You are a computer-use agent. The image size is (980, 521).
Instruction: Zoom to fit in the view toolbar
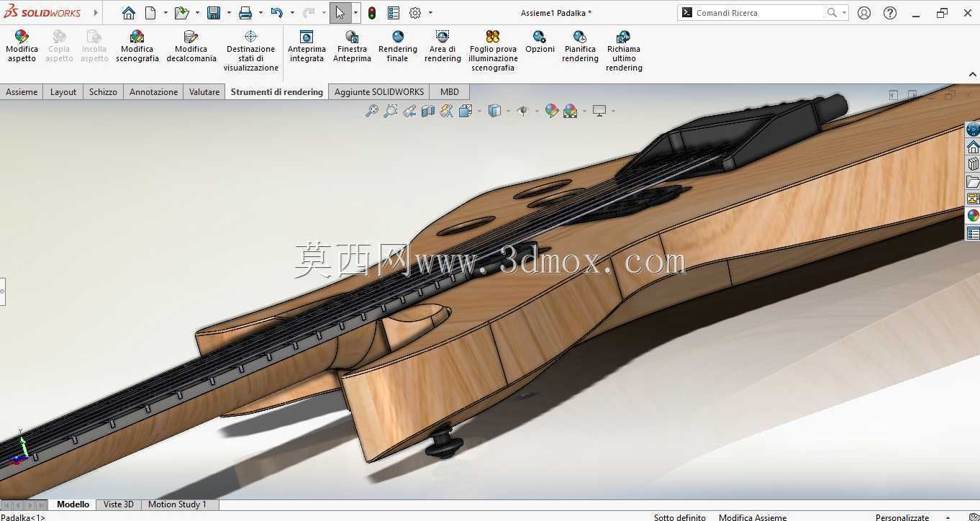coord(372,111)
